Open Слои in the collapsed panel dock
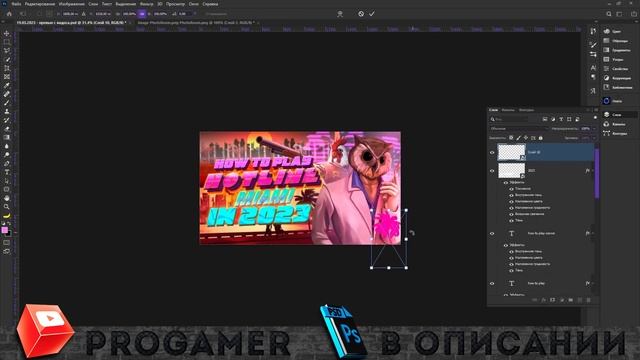640x360 pixels. click(x=619, y=115)
